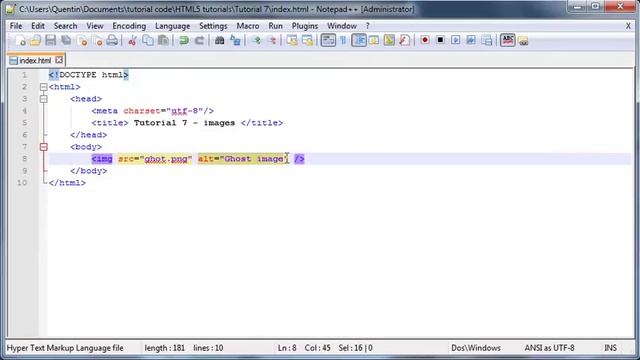Close the index.html tab with its X
Viewport: 640px width, 360px height.
[59, 60]
